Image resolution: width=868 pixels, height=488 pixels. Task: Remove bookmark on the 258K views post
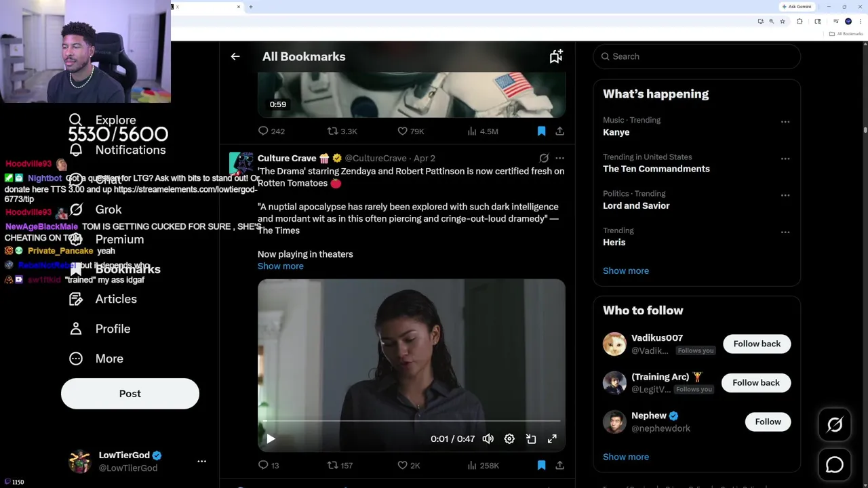coord(541,465)
